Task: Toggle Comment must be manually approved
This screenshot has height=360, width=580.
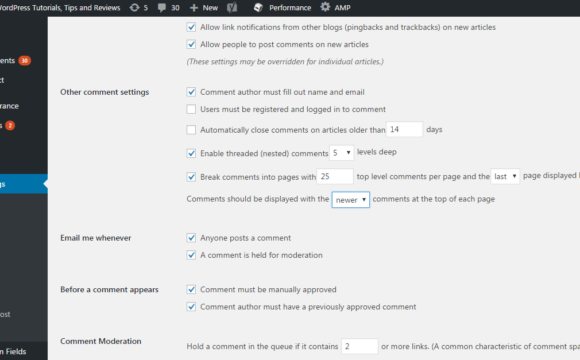Action: point(191,289)
